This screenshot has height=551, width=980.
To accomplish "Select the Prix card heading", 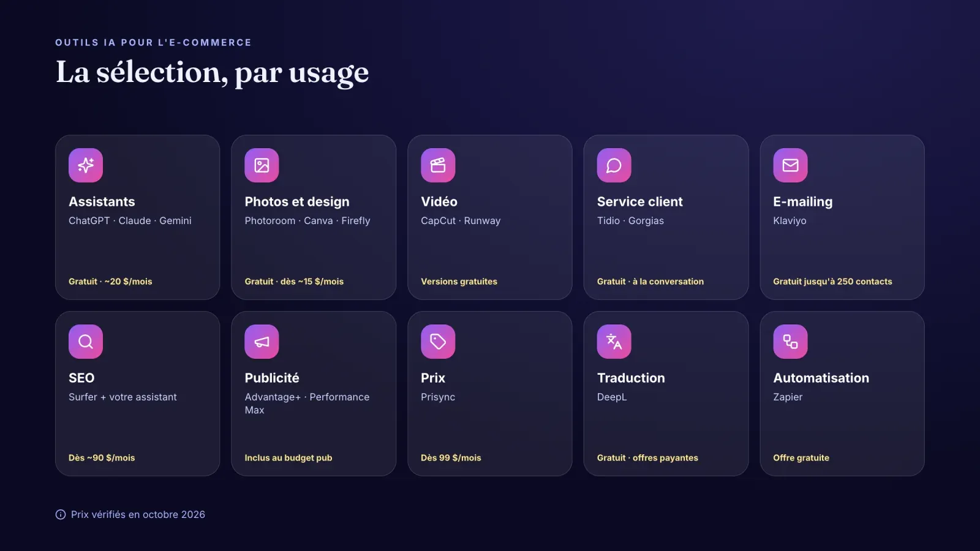I will (x=433, y=378).
